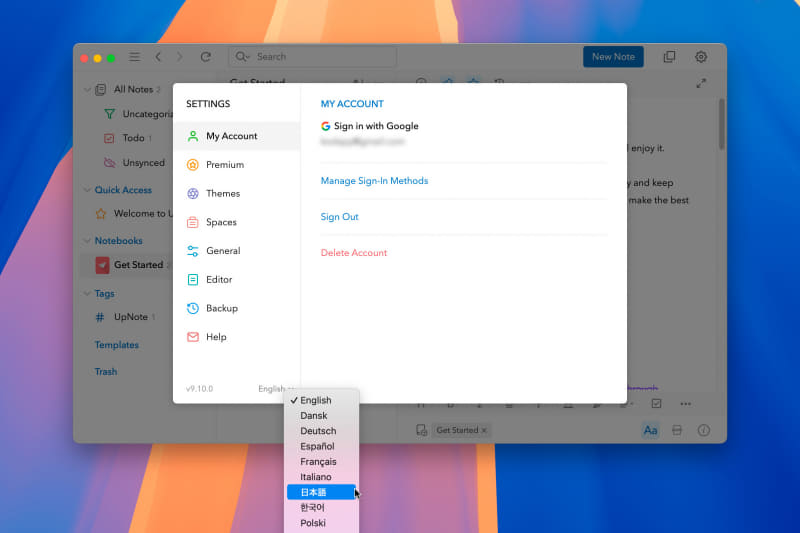The height and width of the screenshot is (533, 800).
Task: Open Backup settings section
Action: coord(237,308)
